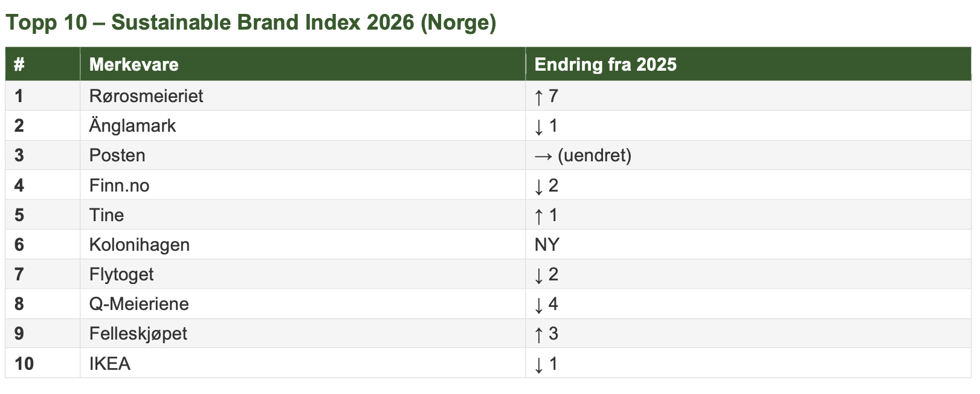Image resolution: width=980 pixels, height=394 pixels.
Task: Select the '↓ 4' change value
Action: click(546, 304)
